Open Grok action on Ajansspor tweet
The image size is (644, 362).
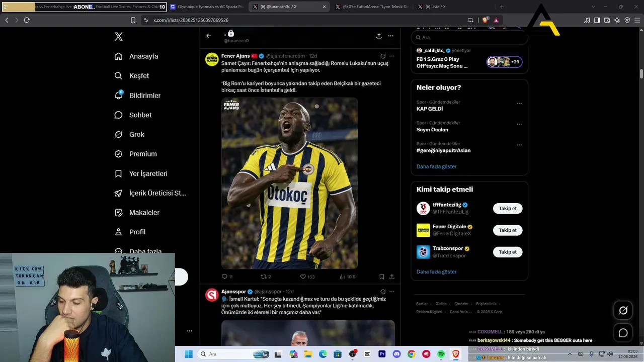[383, 292]
